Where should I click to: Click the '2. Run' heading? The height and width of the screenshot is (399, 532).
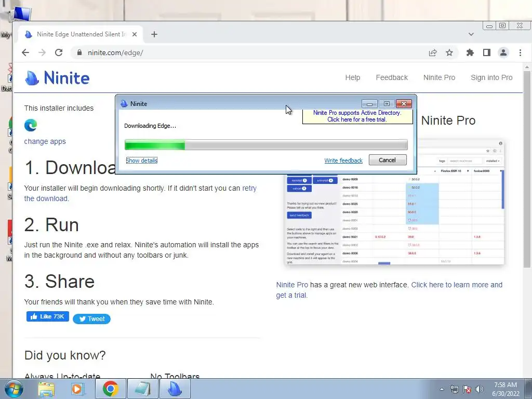pos(51,224)
